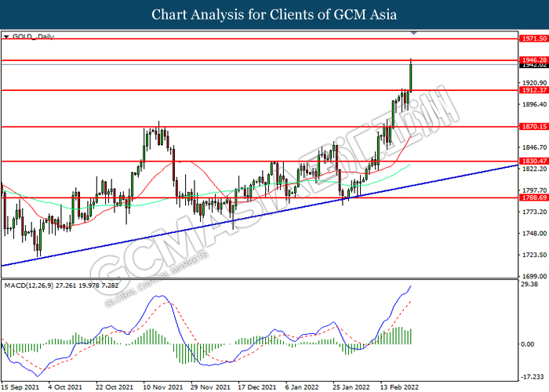Click the 10 Nov 2021 date label
This screenshot has height=392, width=549.
163,387
